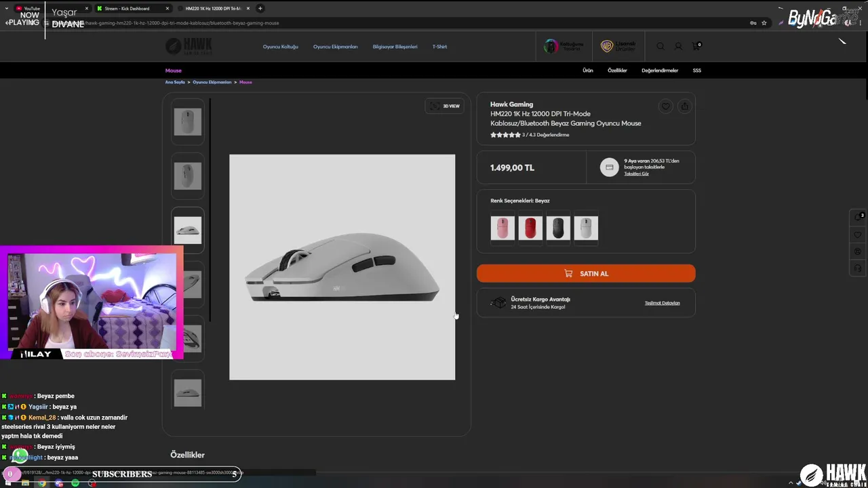The image size is (868, 488).
Task: Go to Ana Sayfa breadcrumb
Action: 175,82
